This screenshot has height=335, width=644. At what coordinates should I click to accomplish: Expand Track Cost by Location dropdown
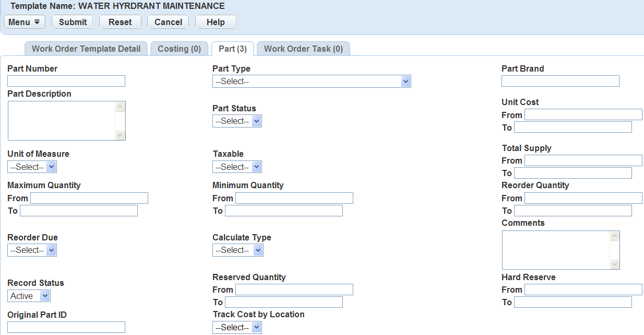pyautogui.click(x=237, y=328)
